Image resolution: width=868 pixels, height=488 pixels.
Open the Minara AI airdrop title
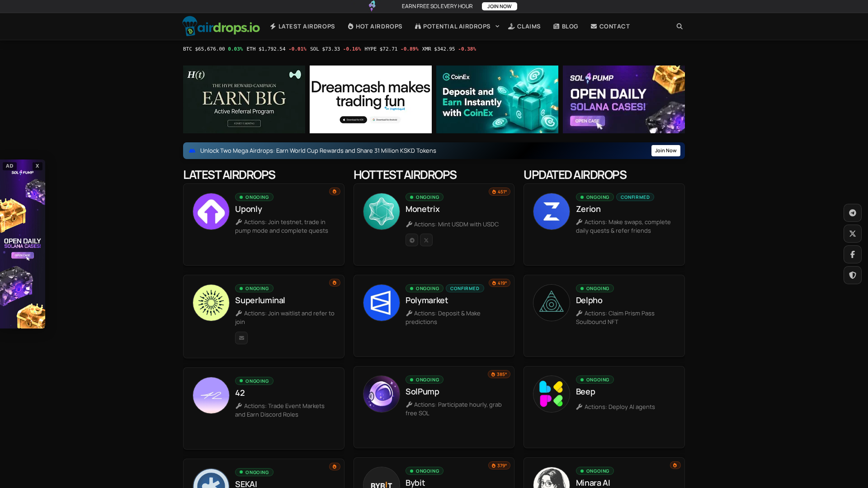point(593,483)
